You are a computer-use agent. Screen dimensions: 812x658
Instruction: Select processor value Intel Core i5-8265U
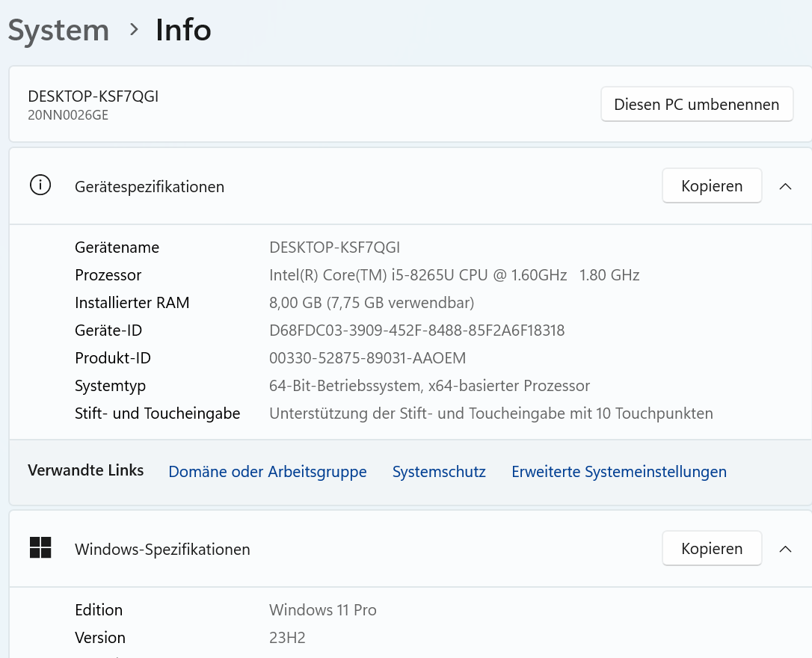(454, 275)
